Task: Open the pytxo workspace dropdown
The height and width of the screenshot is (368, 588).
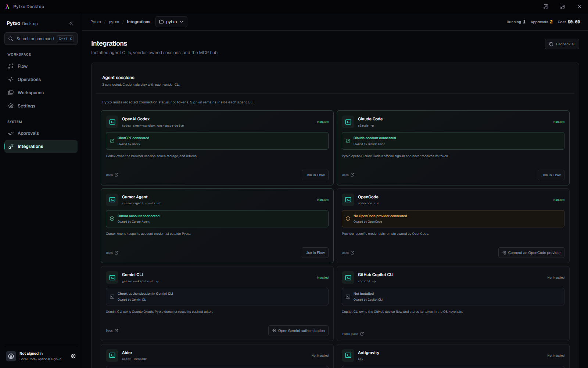Action: pos(171,22)
